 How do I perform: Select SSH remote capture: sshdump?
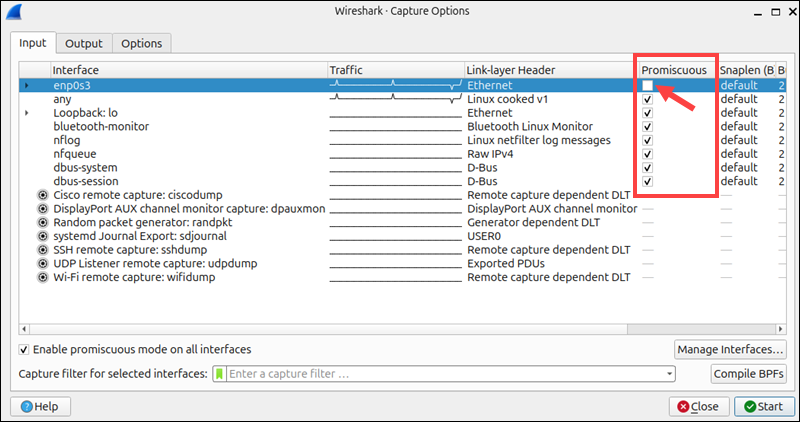click(402, 250)
